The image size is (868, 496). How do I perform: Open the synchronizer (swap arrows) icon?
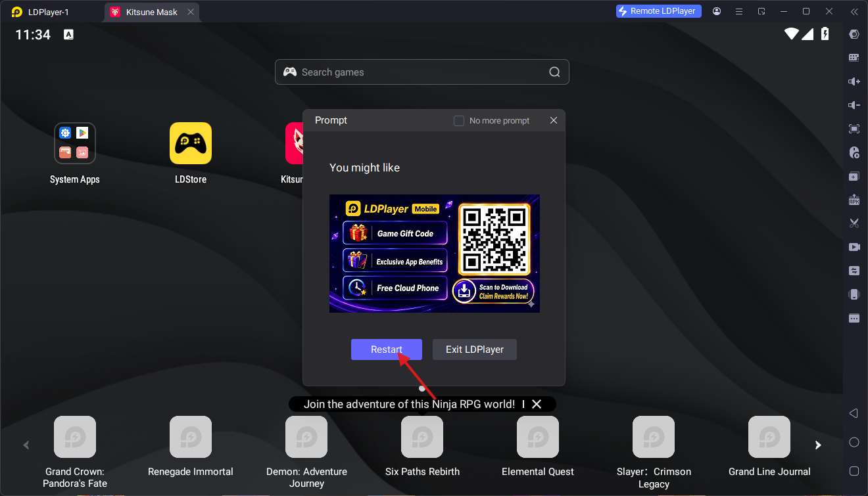click(854, 271)
